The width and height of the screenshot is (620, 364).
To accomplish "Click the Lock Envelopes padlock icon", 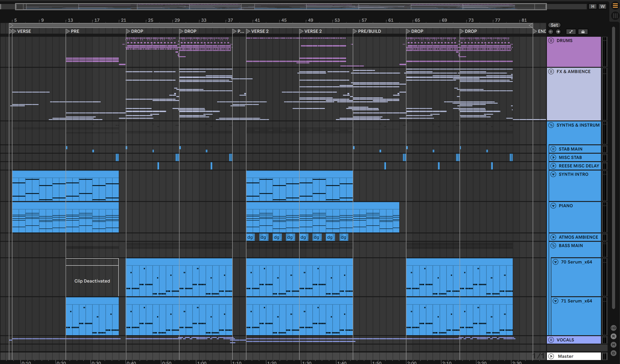I will click(x=583, y=32).
